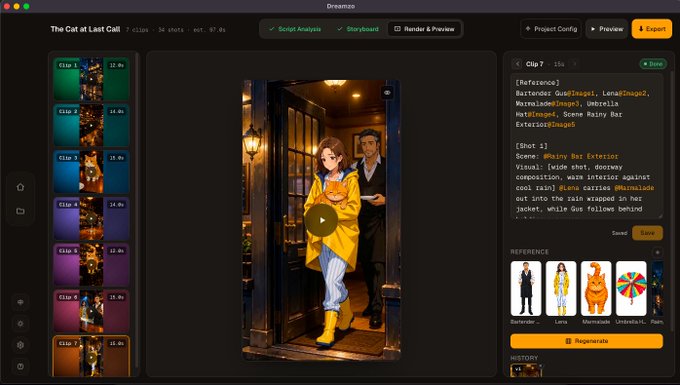Click the Clip 7 heading in right panel
Viewport: 680px width, 385px height.
(534, 64)
